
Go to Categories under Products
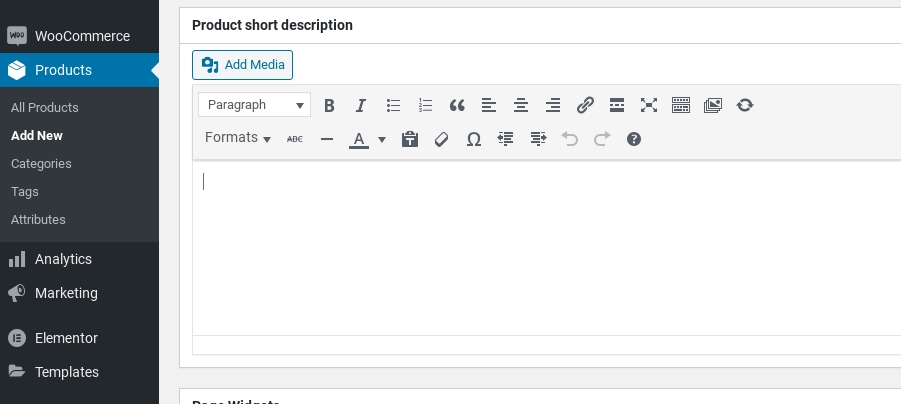point(41,163)
